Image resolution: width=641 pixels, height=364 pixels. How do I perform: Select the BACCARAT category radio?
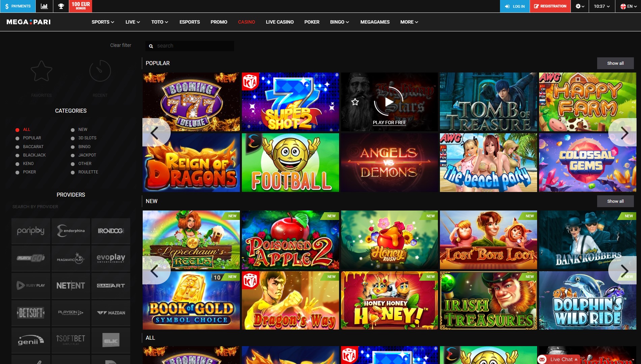tap(17, 147)
